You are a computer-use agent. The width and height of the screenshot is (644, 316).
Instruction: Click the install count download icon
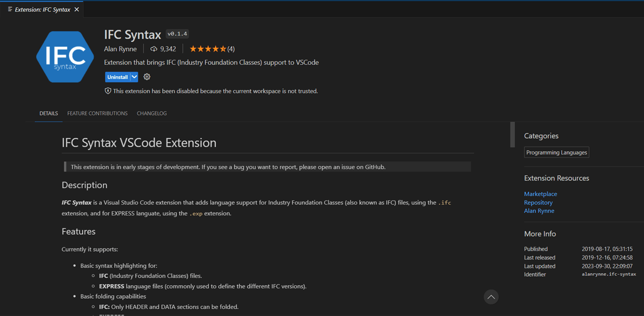pyautogui.click(x=154, y=49)
